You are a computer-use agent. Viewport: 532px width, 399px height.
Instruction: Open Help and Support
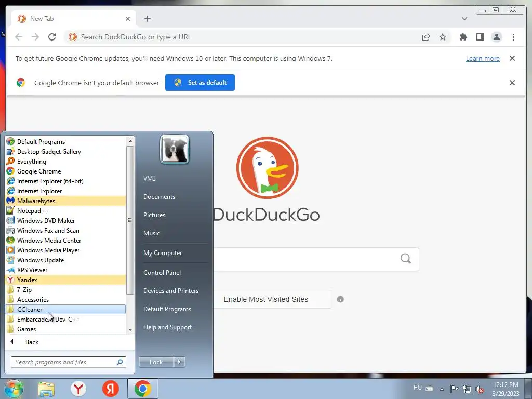tap(167, 327)
